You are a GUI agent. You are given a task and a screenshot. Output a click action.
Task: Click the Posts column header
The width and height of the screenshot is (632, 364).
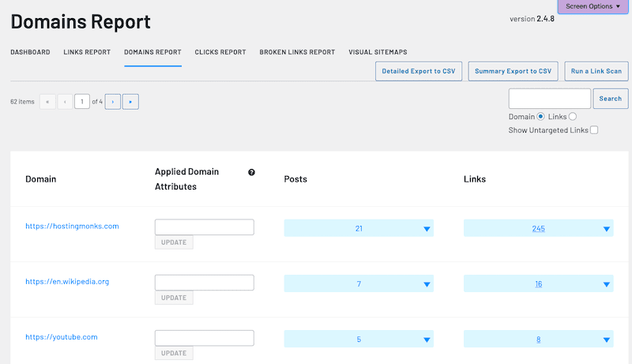pos(295,179)
